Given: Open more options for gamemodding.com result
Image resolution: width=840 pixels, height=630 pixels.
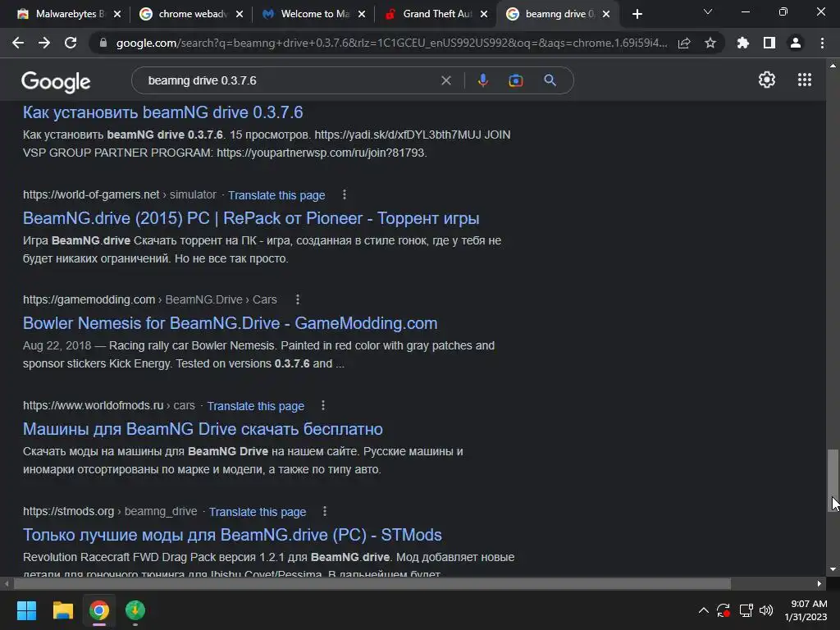Looking at the screenshot, I should [x=298, y=299].
